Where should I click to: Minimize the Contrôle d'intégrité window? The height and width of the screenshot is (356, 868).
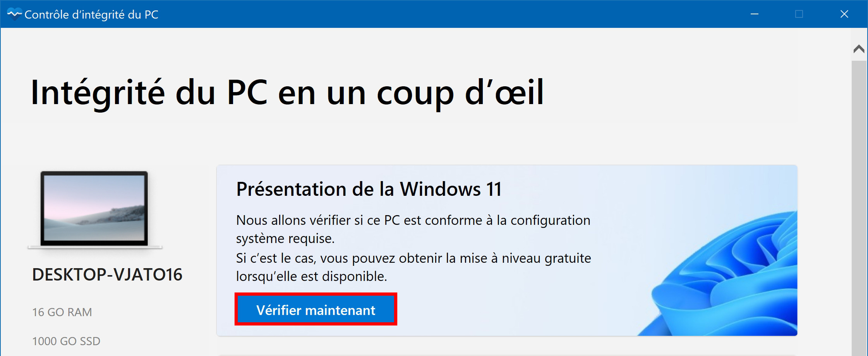(754, 14)
